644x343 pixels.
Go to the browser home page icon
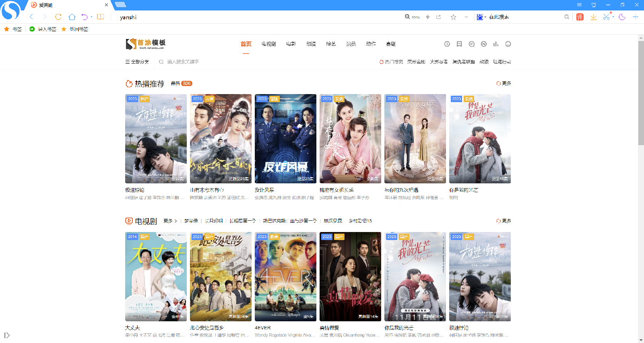click(x=72, y=17)
